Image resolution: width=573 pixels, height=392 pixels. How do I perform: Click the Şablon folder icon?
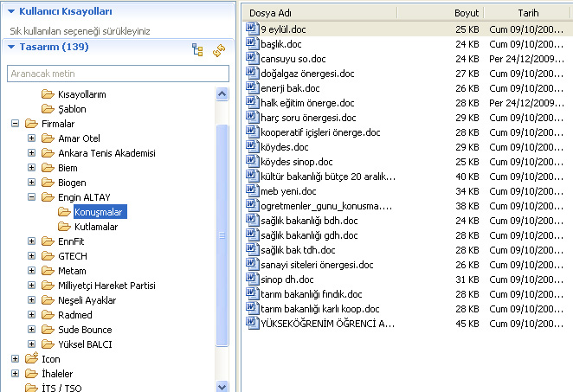pos(48,108)
